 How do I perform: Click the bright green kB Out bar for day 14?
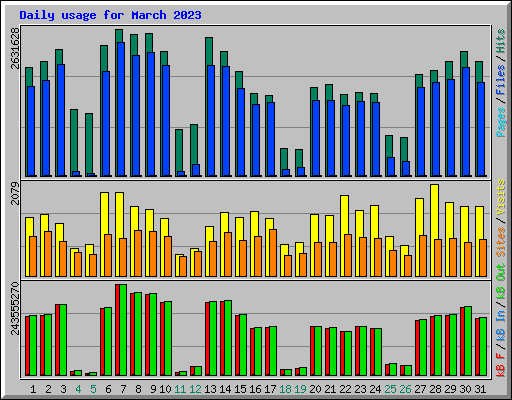[x=228, y=338]
